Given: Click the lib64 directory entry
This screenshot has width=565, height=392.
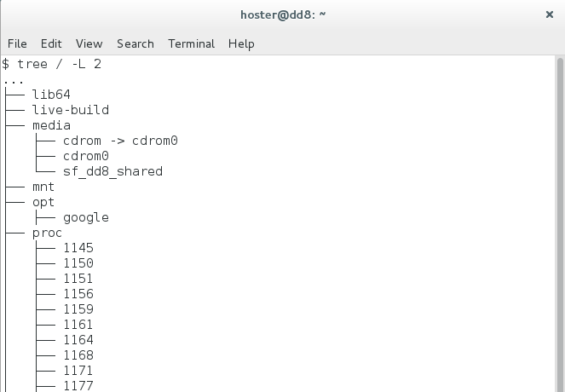Looking at the screenshot, I should (51, 95).
